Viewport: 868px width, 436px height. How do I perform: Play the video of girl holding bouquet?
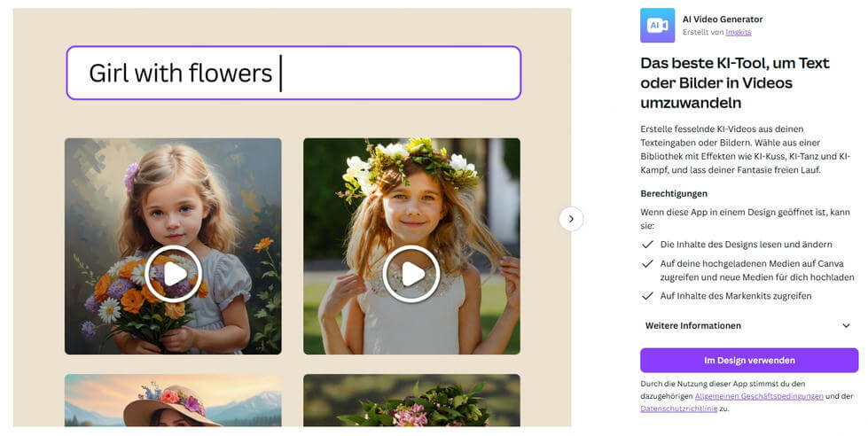[173, 274]
